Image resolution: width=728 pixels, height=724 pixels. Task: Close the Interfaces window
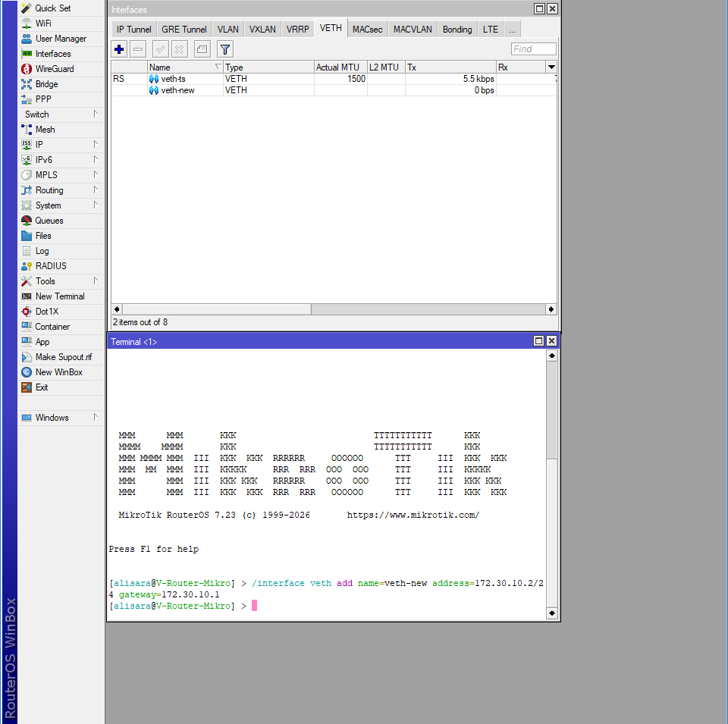tap(552, 9)
